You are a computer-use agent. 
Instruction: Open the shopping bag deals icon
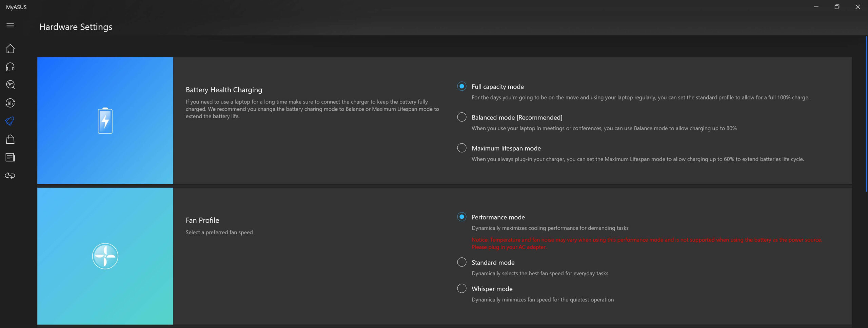[10, 139]
